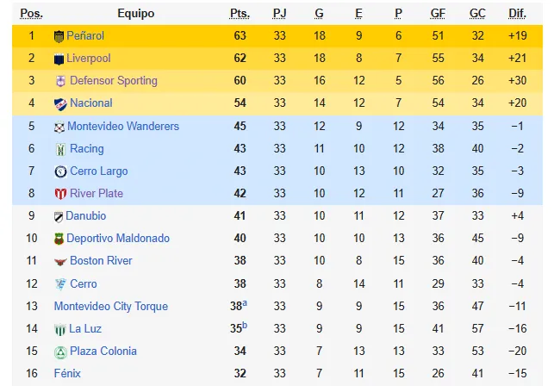Click the Peñarol club crest icon
The height and width of the screenshot is (392, 554).
[x=59, y=36]
